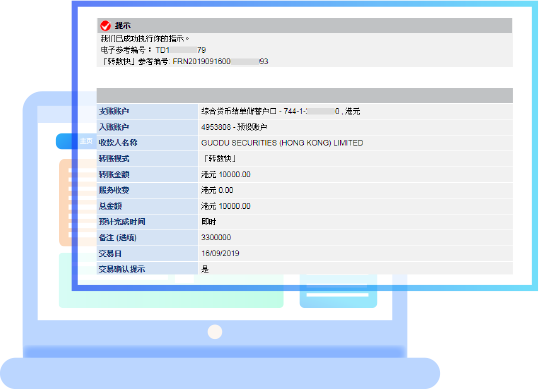Select the 我们已成功执行你的指示 message
This screenshot has width=539, height=389.
point(145,38)
